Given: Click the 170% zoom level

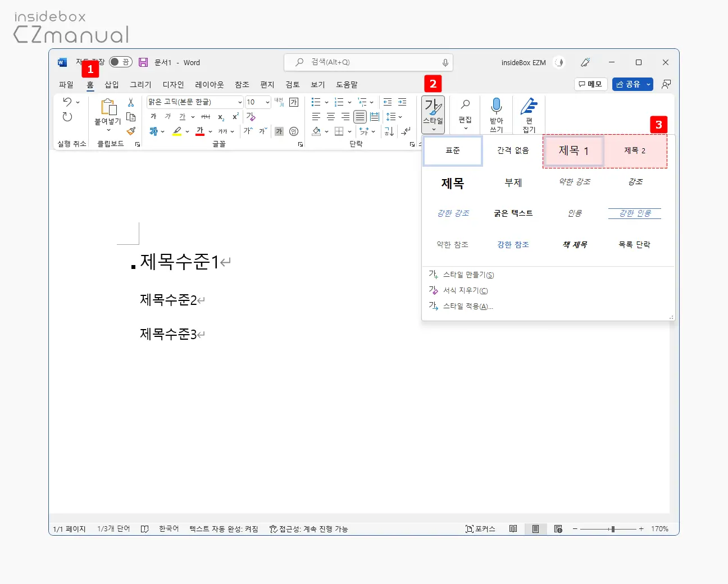Looking at the screenshot, I should point(659,529).
